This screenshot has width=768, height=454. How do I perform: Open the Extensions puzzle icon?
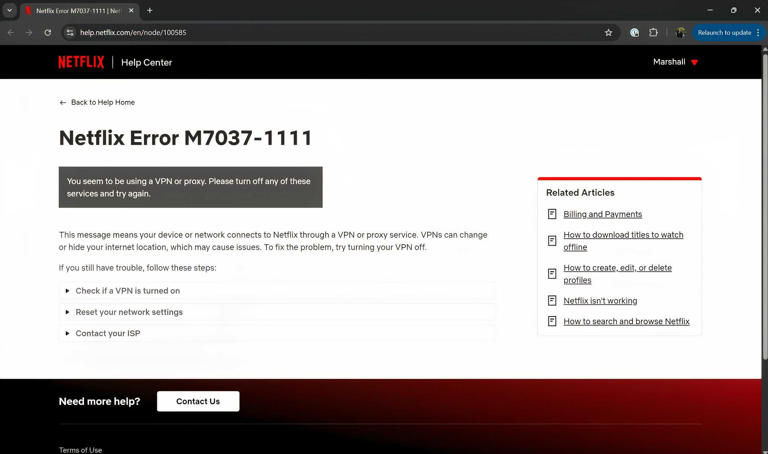[653, 32]
